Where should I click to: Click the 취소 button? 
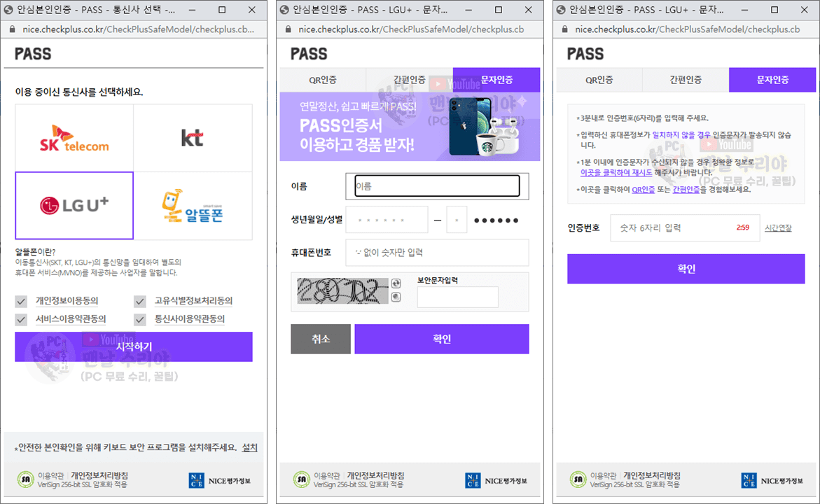321,339
